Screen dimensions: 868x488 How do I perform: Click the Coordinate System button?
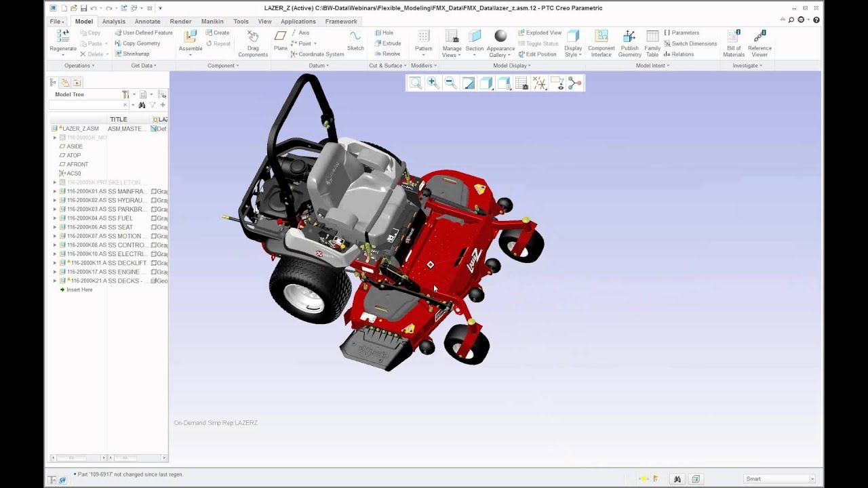click(x=317, y=54)
